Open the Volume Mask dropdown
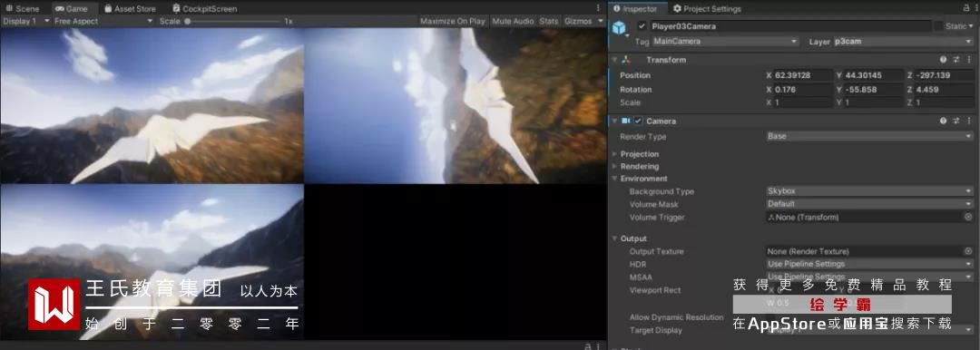Screen dimensions: 980x350 click(x=870, y=204)
